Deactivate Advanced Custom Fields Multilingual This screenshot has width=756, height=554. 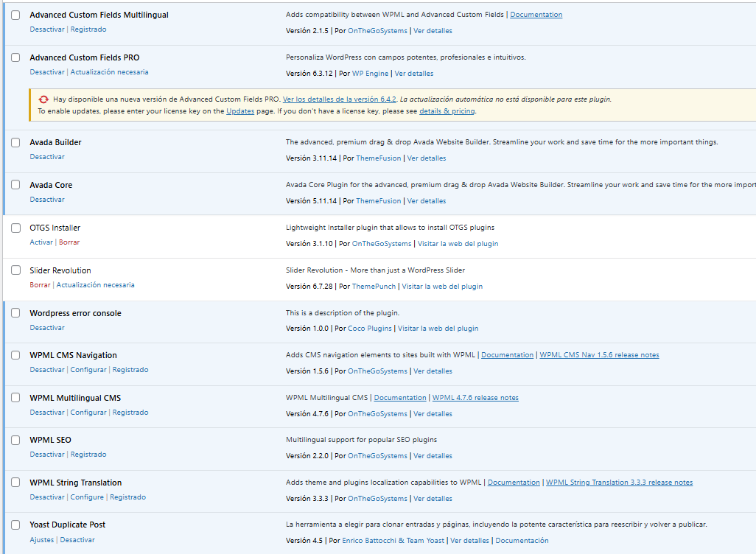point(47,29)
